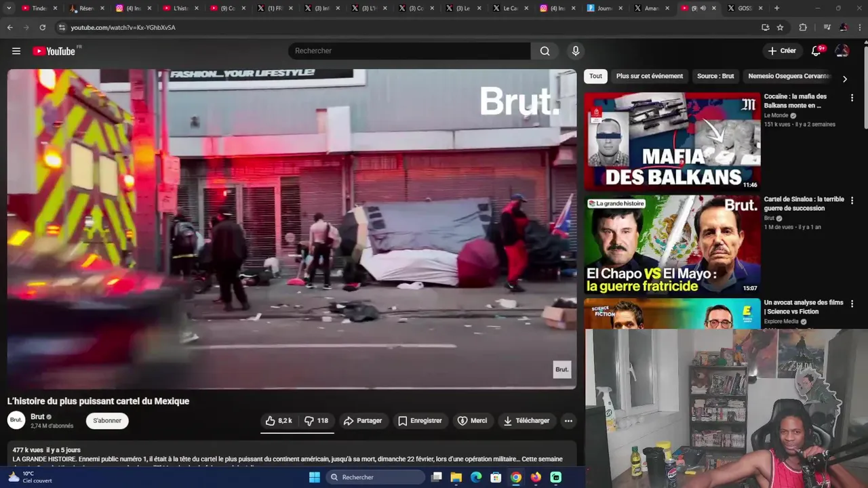Click the search magnifier button
This screenshot has height=488, width=868.
(545, 51)
